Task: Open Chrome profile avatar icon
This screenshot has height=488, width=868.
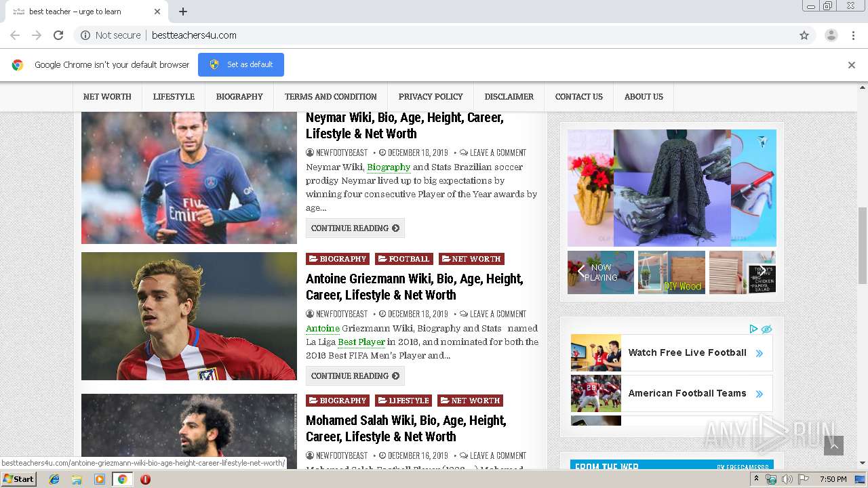Action: 831,35
